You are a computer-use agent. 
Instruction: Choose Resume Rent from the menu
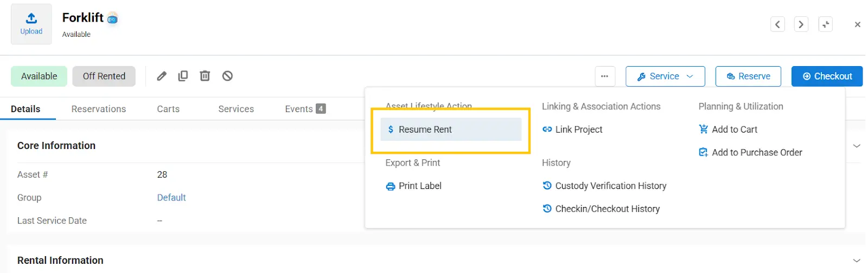tap(451, 129)
